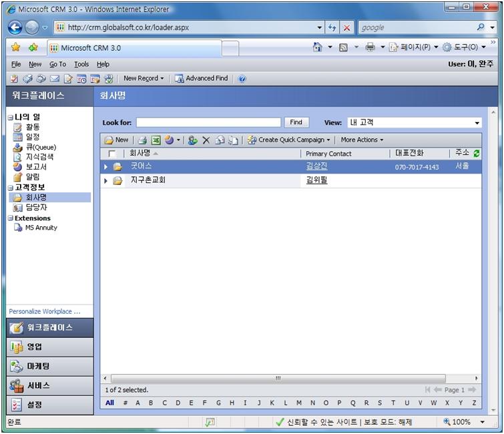504x434 pixels.
Task: Open Create Quick Campaign dropdown
Action: click(288, 140)
